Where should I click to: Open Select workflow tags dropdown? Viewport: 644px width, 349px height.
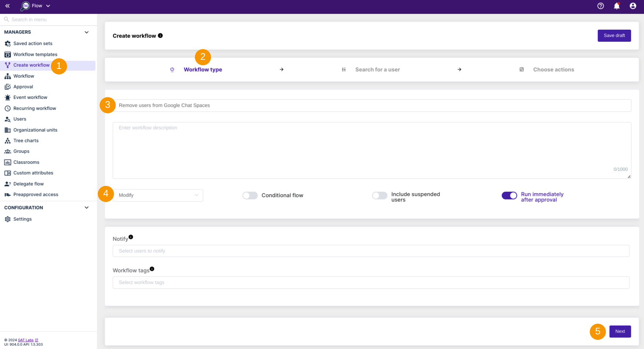(371, 283)
